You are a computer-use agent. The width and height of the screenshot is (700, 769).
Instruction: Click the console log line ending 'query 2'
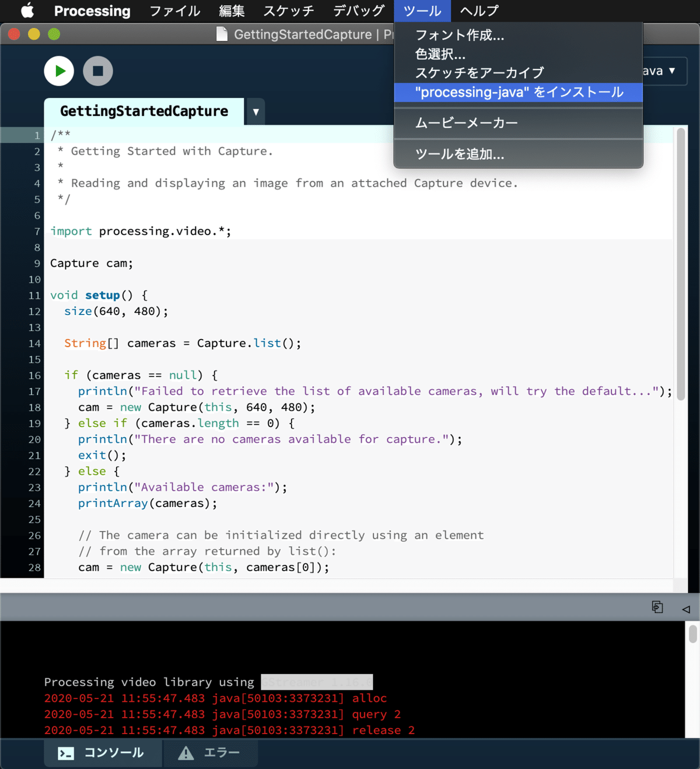222,715
